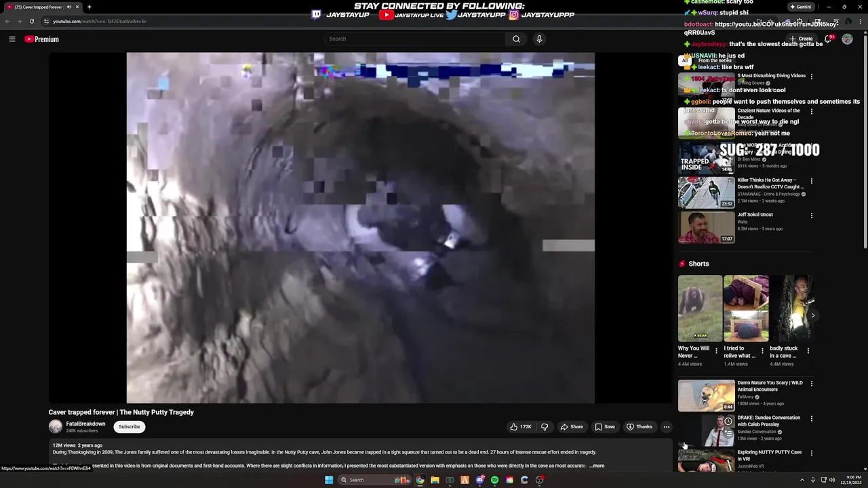The image size is (868, 488).
Task: Open the video's three-dot more actions
Action: click(x=667, y=427)
